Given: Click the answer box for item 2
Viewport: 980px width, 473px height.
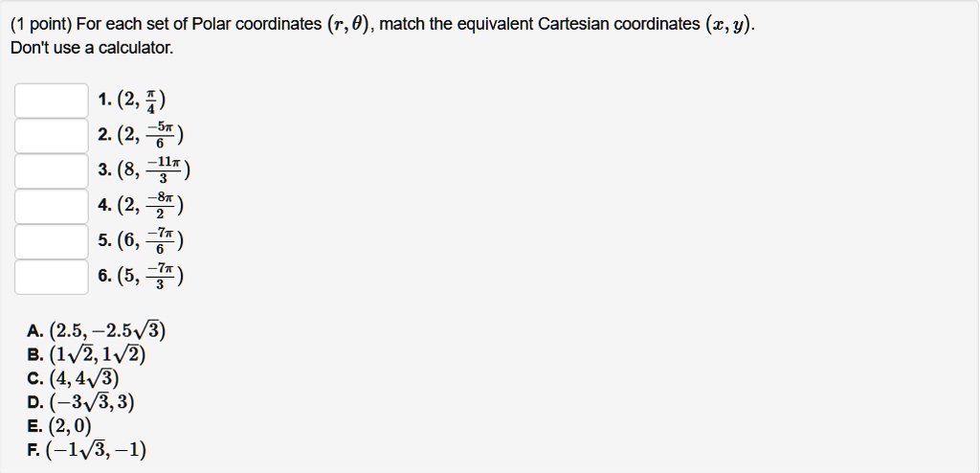Looking at the screenshot, I should tap(52, 135).
